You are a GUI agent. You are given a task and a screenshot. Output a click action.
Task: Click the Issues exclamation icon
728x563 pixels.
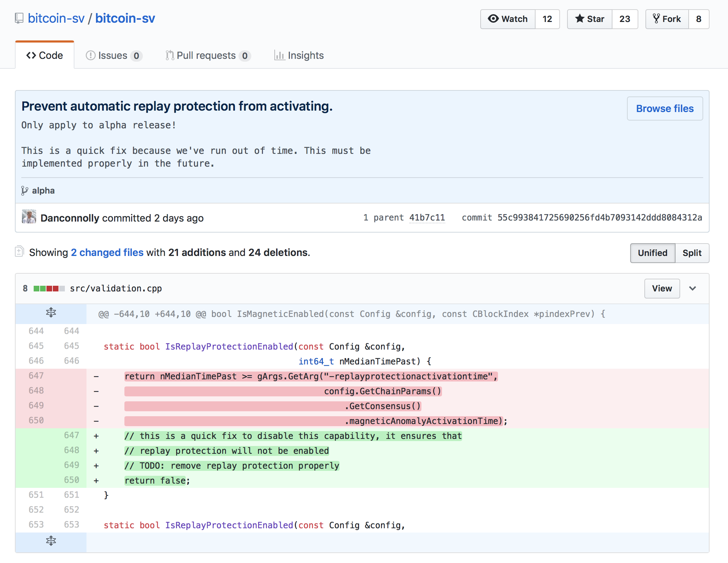(91, 55)
